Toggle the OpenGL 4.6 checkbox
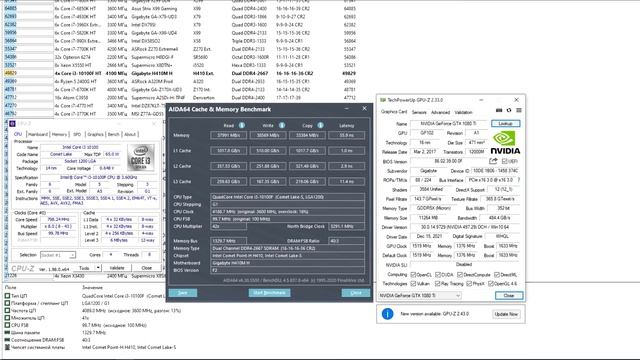 point(491,283)
